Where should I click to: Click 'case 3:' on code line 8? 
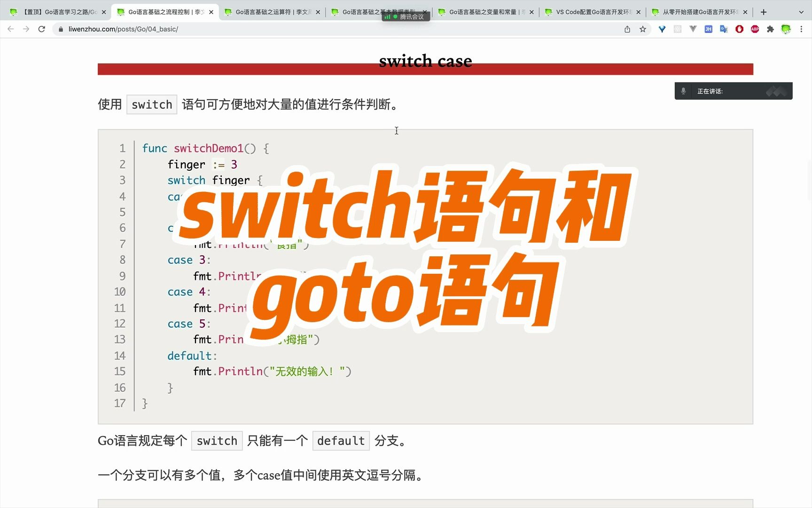[189, 260]
